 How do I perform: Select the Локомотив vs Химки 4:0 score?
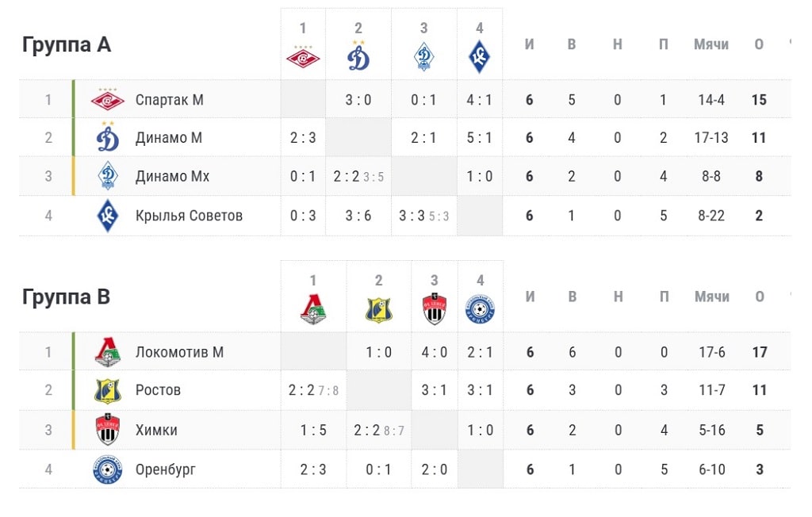[435, 352]
